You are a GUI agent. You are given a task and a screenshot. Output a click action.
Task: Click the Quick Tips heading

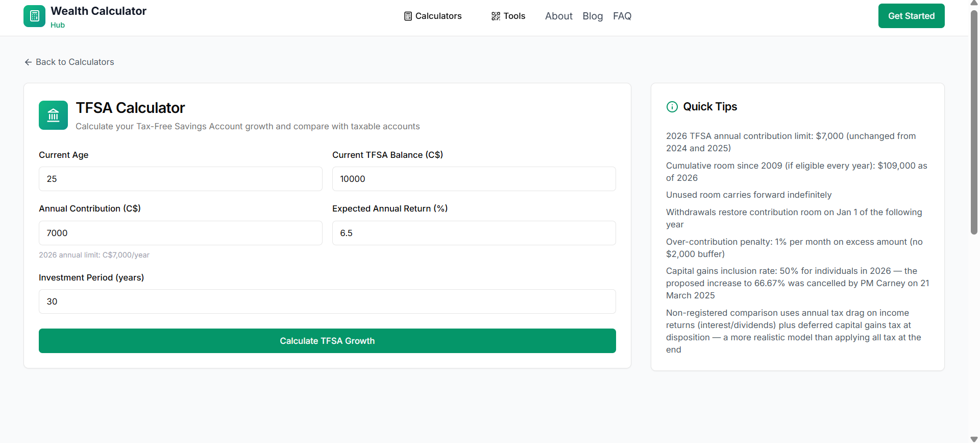[x=710, y=107]
